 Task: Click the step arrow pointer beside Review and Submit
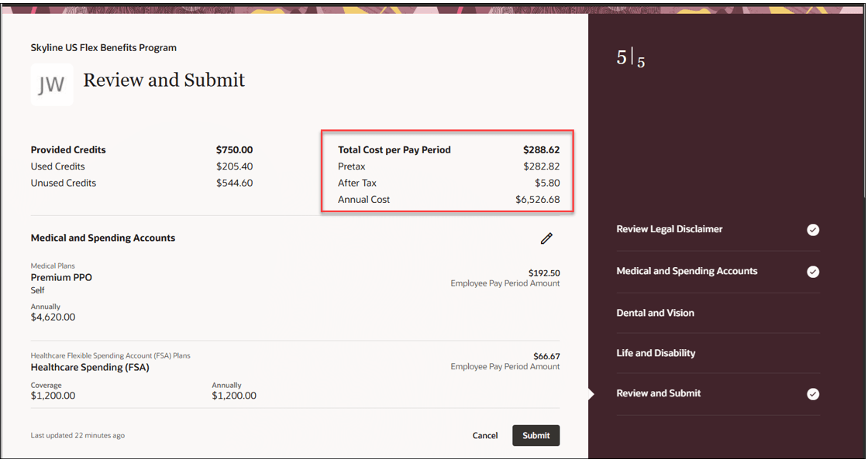pos(591,394)
